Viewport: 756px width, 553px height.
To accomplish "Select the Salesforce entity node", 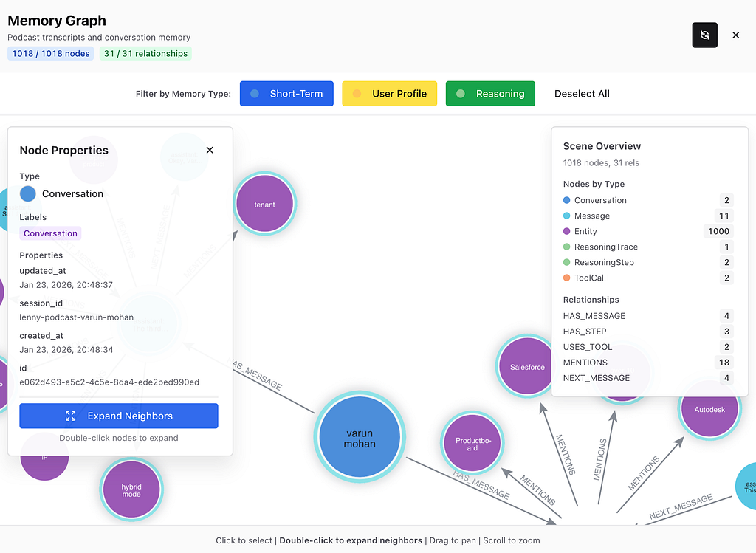I will click(x=527, y=367).
